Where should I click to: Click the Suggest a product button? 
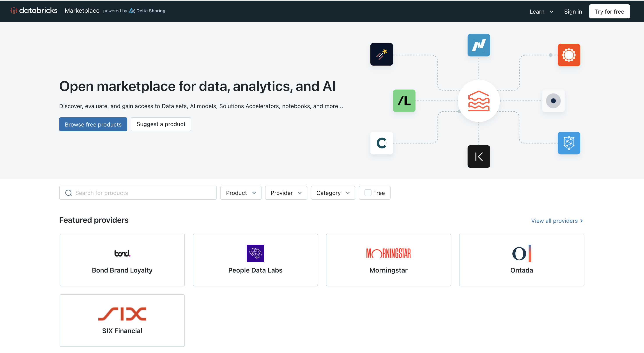[161, 124]
